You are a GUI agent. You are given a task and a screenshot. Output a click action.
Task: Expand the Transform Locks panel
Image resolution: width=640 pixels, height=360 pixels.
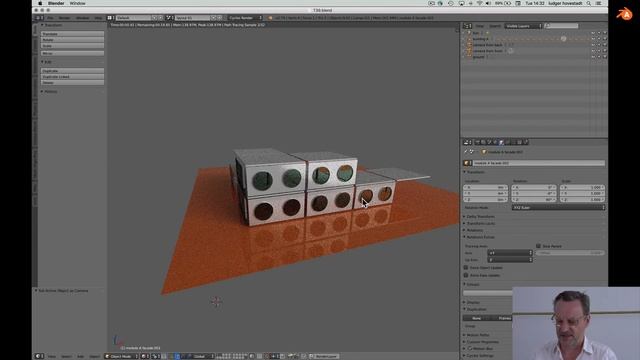(x=479, y=224)
